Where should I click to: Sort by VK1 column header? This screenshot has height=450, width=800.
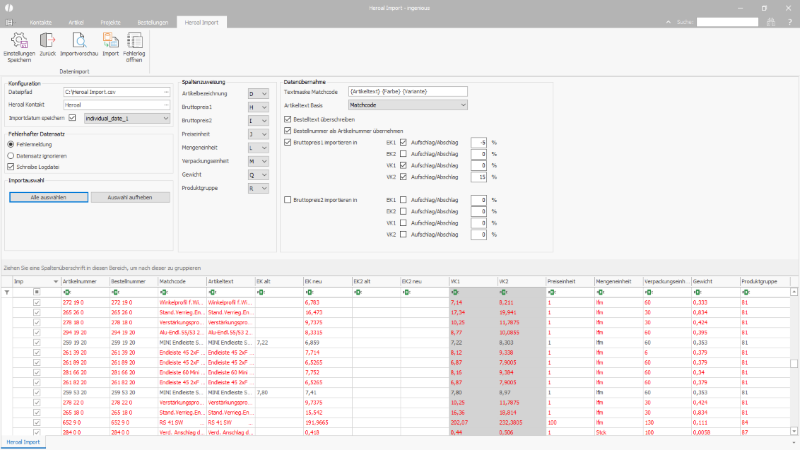pyautogui.click(x=472, y=282)
